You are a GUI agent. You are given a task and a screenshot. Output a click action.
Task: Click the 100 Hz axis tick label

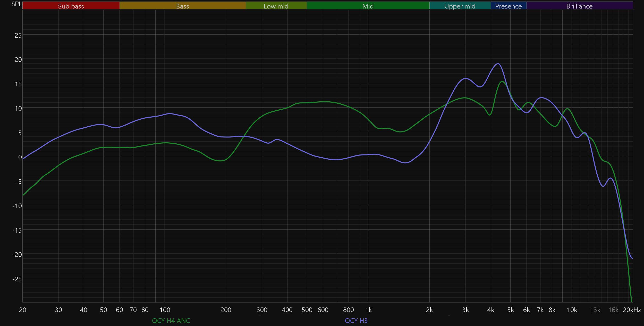(x=165, y=310)
